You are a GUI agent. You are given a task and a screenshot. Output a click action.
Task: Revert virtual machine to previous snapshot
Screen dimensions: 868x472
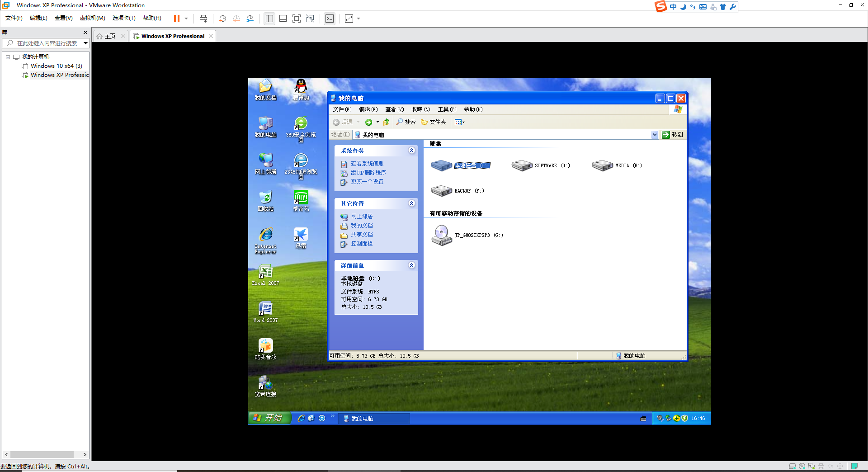(236, 19)
